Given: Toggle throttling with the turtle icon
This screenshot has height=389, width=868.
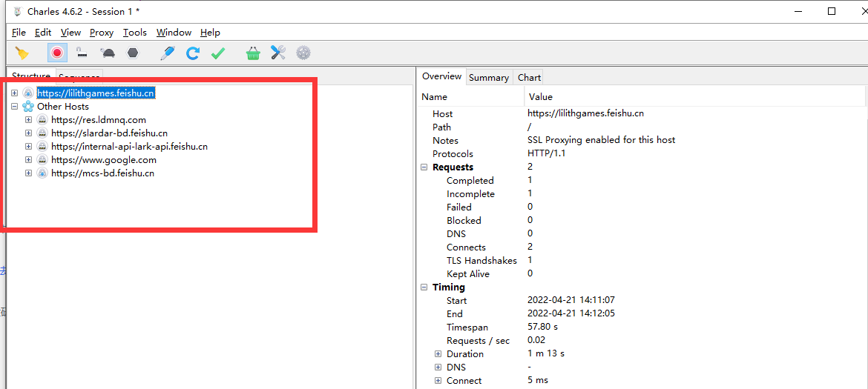Looking at the screenshot, I should click(x=108, y=53).
